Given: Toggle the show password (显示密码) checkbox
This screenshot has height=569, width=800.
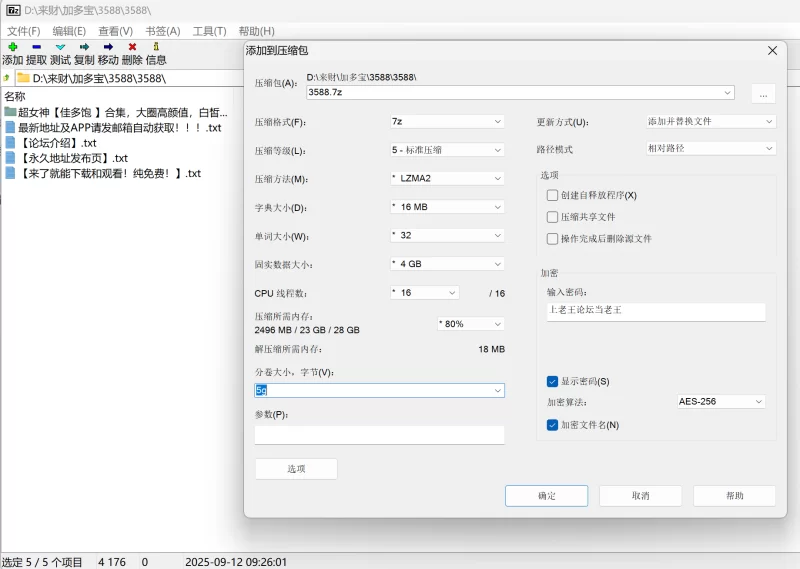Looking at the screenshot, I should click(x=552, y=381).
